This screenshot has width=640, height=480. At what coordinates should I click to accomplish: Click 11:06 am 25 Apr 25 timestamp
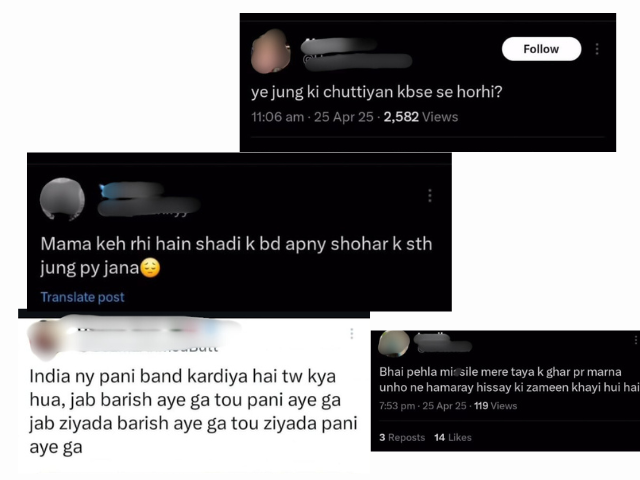(x=312, y=117)
